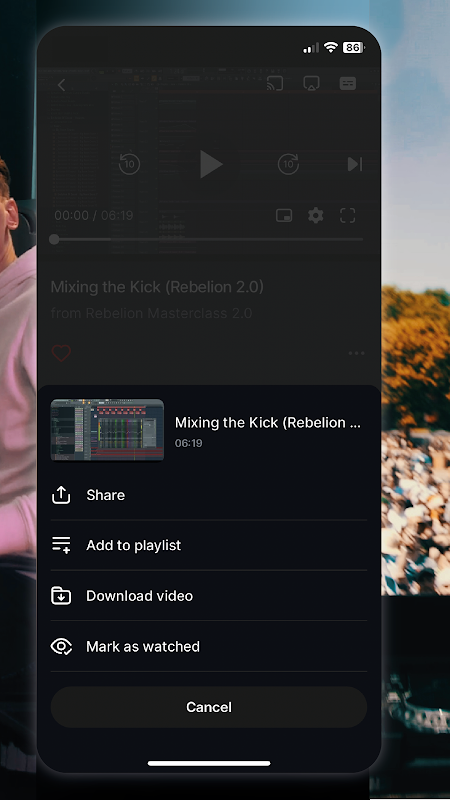Viewport: 450px width, 800px height.
Task: Click the video progress slider handle
Action: [55, 239]
